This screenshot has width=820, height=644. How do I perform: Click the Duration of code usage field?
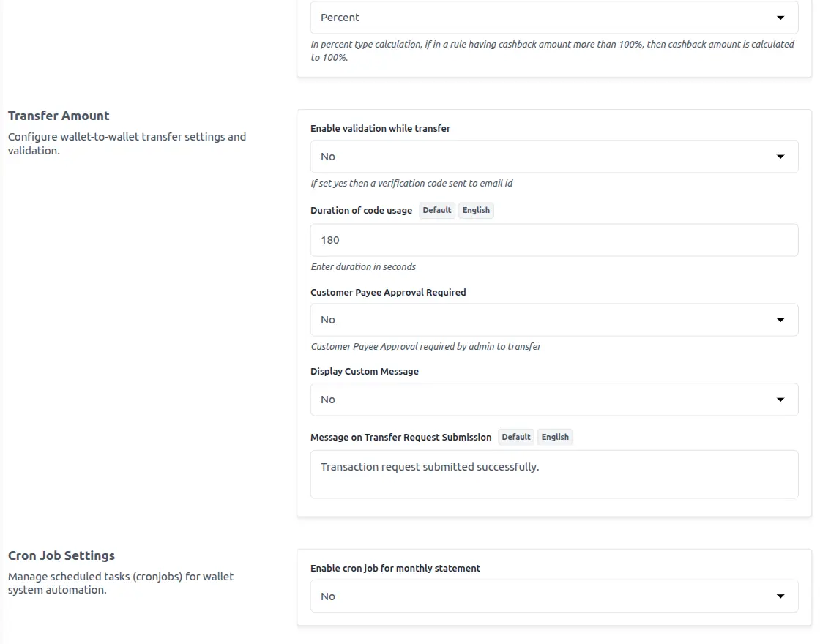click(553, 240)
